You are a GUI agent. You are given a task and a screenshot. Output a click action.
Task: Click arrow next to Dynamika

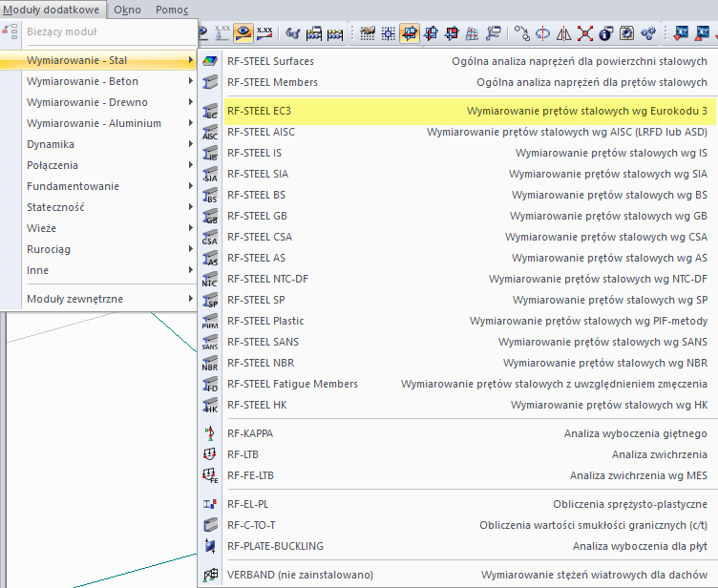click(x=191, y=144)
